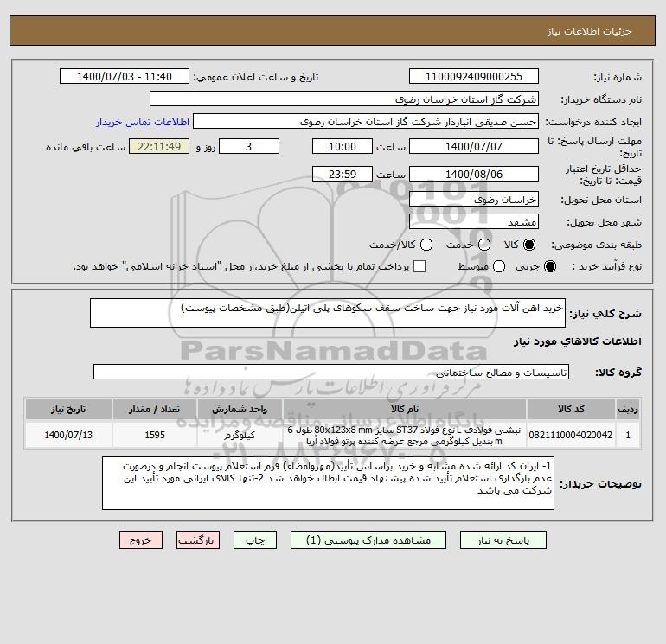Click the request creator field
This screenshot has height=644, width=666.
(366, 121)
